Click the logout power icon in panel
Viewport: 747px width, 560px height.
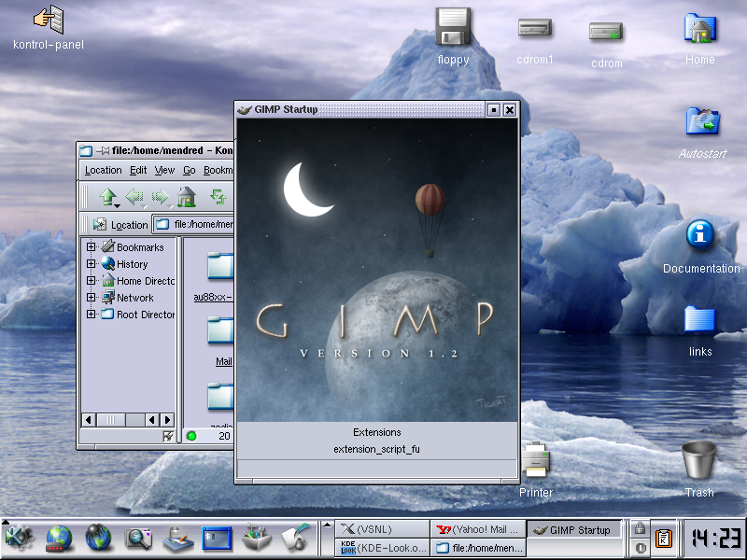(640, 547)
